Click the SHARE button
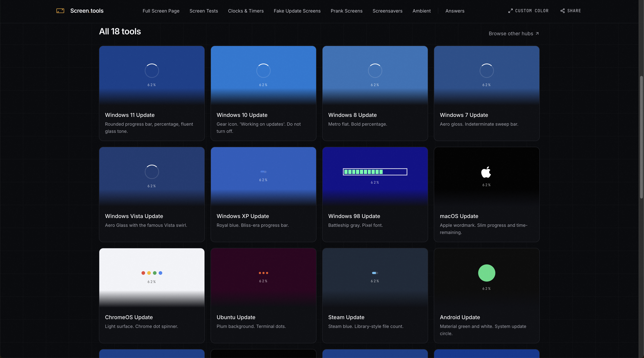This screenshot has width=644, height=358. click(x=570, y=11)
